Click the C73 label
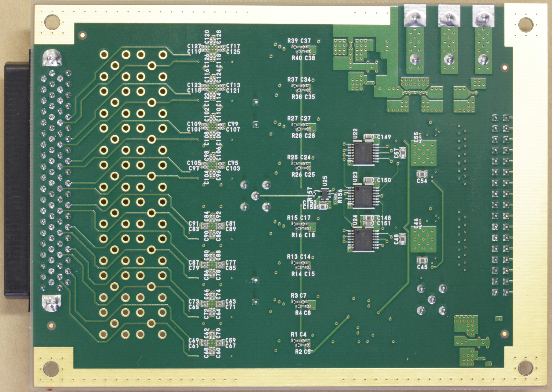The height and width of the screenshot is (392, 552). pyautogui.click(x=194, y=301)
